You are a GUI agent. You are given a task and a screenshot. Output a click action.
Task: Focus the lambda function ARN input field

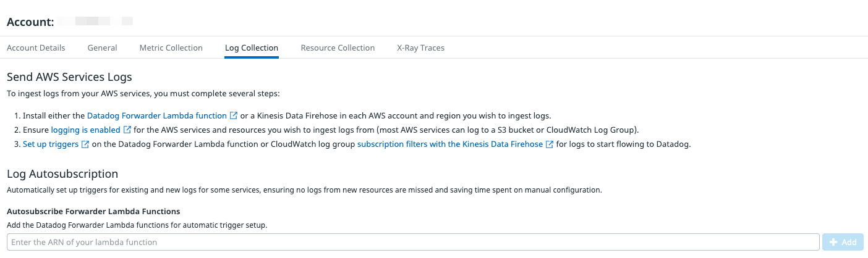click(x=413, y=242)
